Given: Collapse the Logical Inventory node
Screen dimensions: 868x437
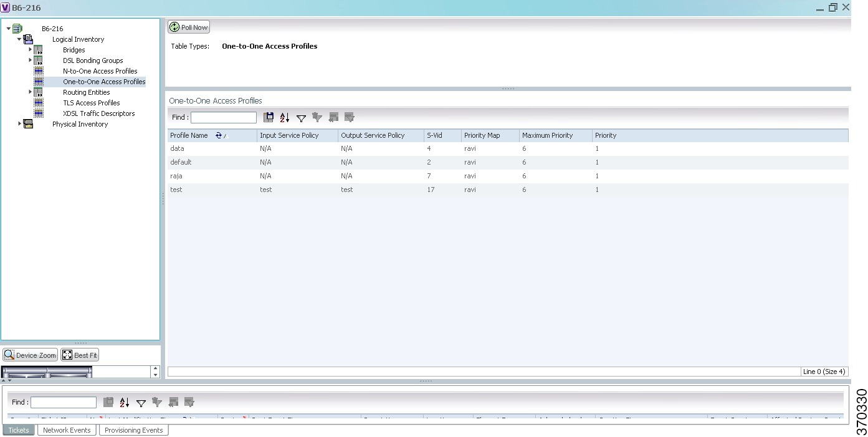Looking at the screenshot, I should click(19, 39).
